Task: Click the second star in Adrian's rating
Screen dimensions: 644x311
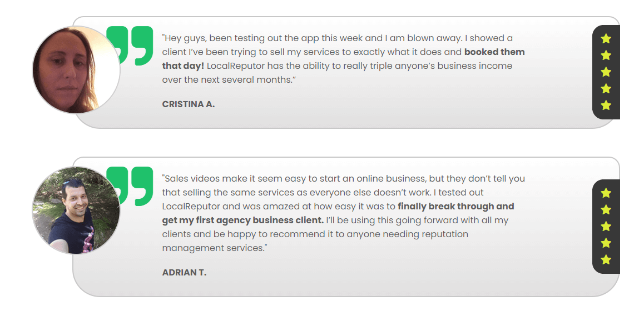Action: 606,210
